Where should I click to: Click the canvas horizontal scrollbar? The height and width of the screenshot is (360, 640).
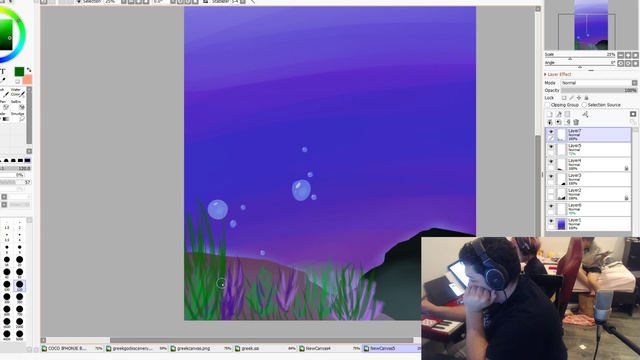[x=262, y=340]
